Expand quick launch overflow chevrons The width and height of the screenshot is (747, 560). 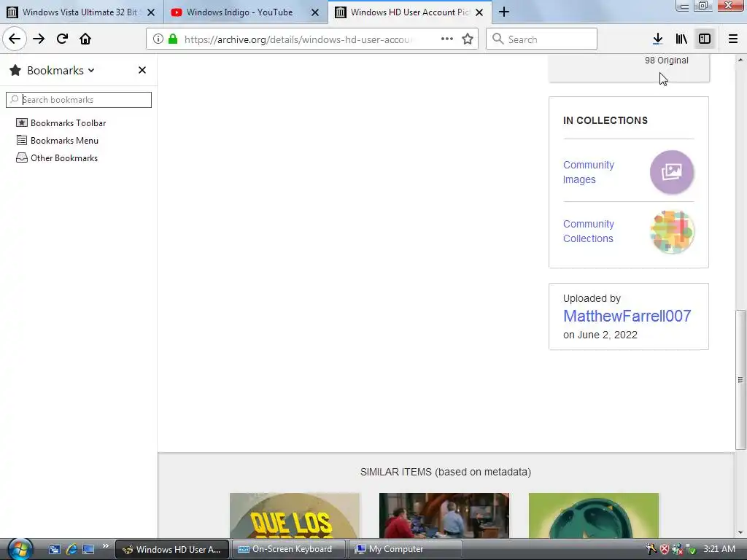pos(105,545)
